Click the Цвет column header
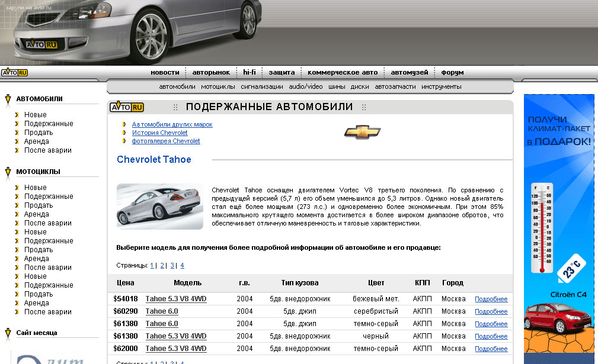Viewport: 598px width, 364px height. [376, 283]
